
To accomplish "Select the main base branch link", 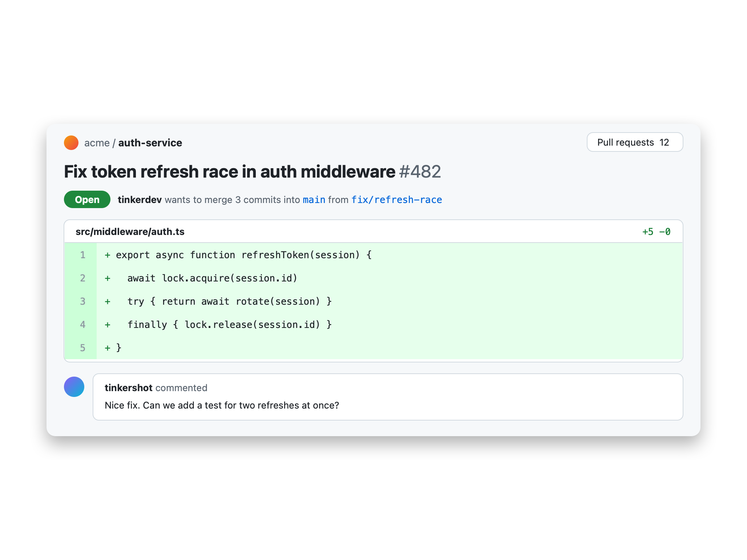I will click(314, 200).
